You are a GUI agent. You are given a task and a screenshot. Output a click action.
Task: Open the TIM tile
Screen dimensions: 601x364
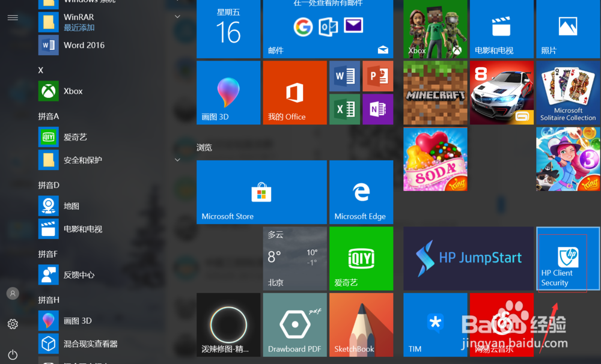tap(435, 325)
